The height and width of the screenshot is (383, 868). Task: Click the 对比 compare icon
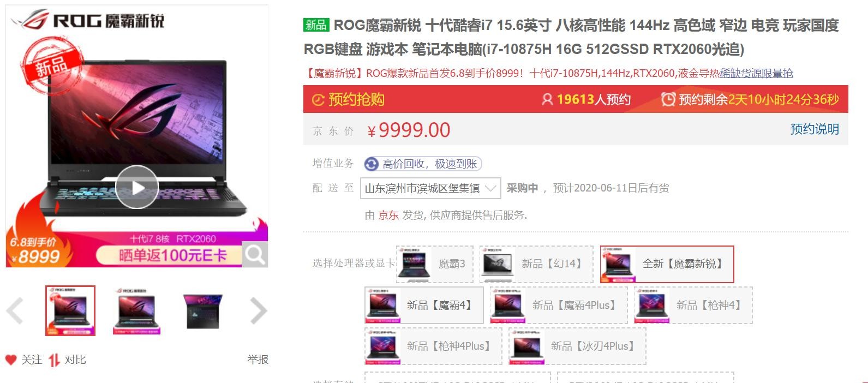coord(53,360)
